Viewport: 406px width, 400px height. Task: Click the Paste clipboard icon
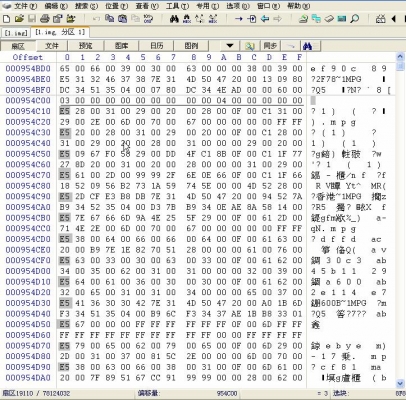[135, 19]
